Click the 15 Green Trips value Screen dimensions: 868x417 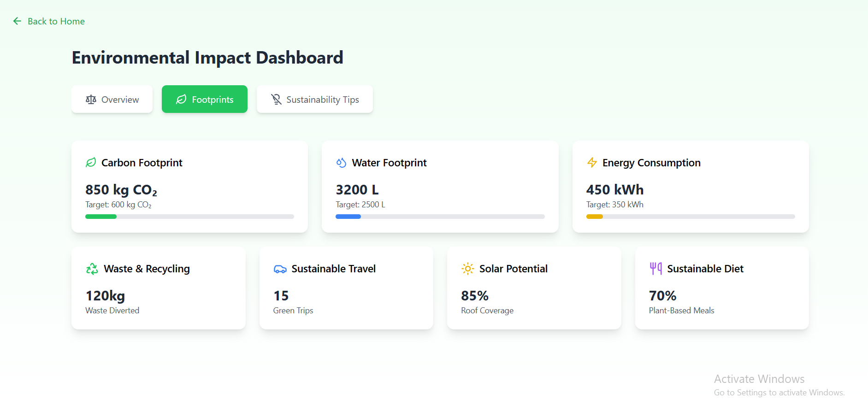(281, 296)
